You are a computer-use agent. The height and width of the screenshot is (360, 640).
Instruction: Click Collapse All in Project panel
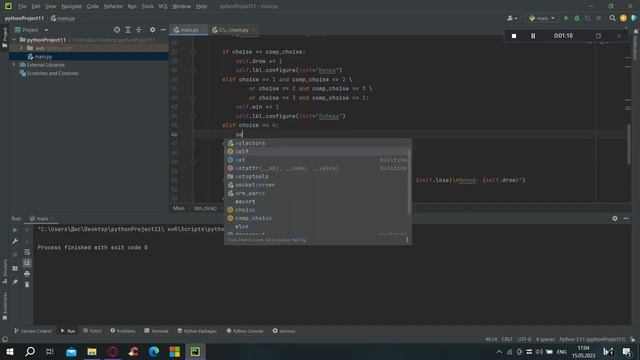coord(139,30)
